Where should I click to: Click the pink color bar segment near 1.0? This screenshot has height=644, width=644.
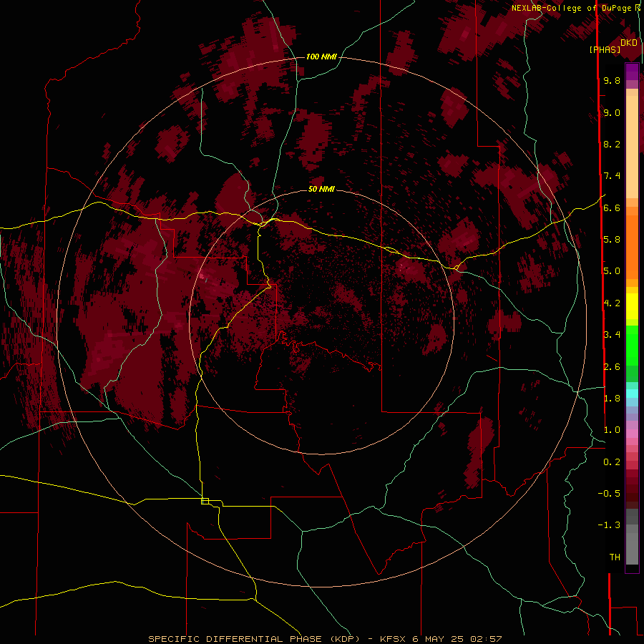[x=632, y=434]
